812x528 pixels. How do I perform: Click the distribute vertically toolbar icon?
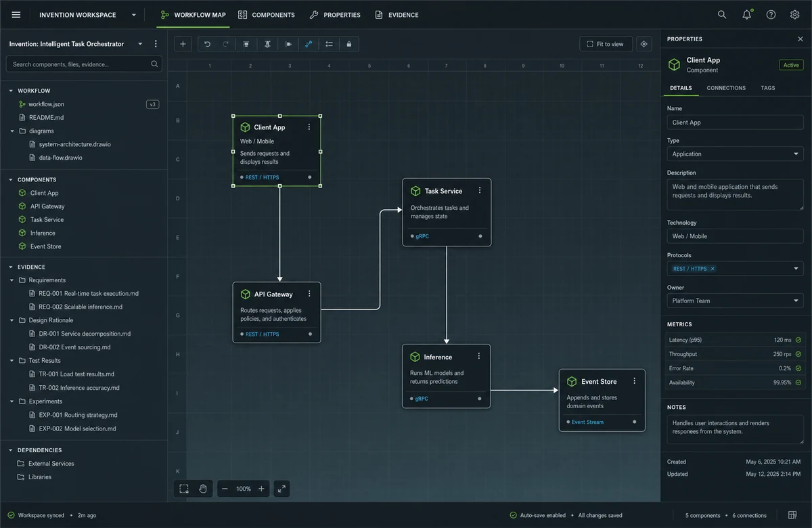(x=267, y=44)
